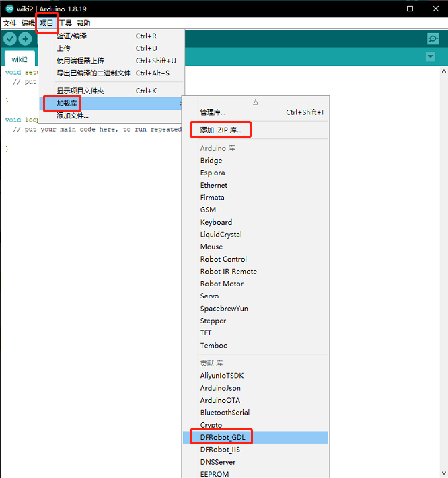
Task: Select 添加 .ZIP 库... entry
Action: tap(256, 130)
